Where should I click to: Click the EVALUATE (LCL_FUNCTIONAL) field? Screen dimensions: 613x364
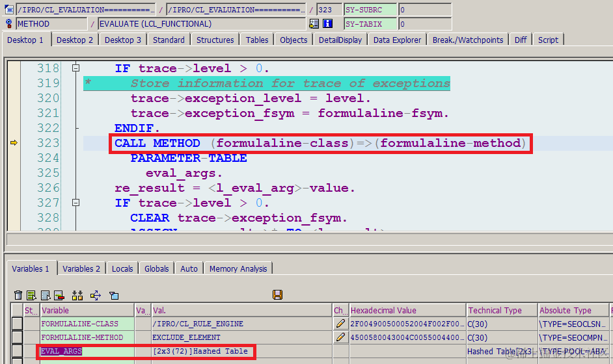(202, 24)
